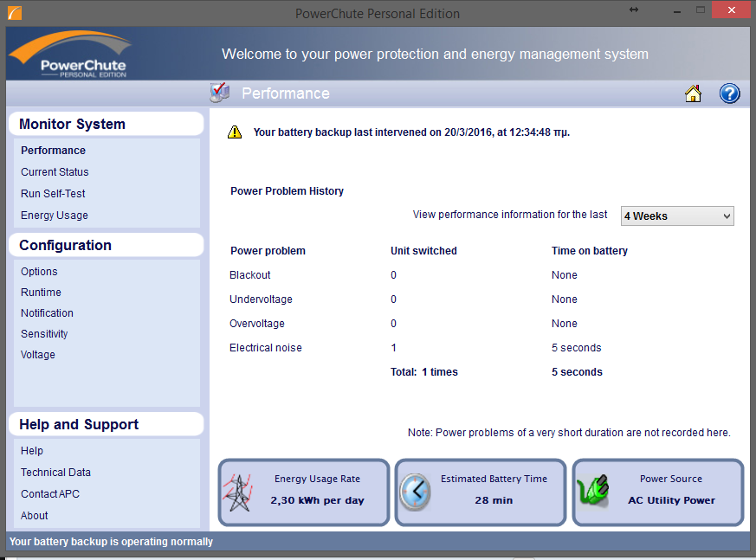
Task: Click the 'Unit switched' column header
Action: tap(423, 251)
